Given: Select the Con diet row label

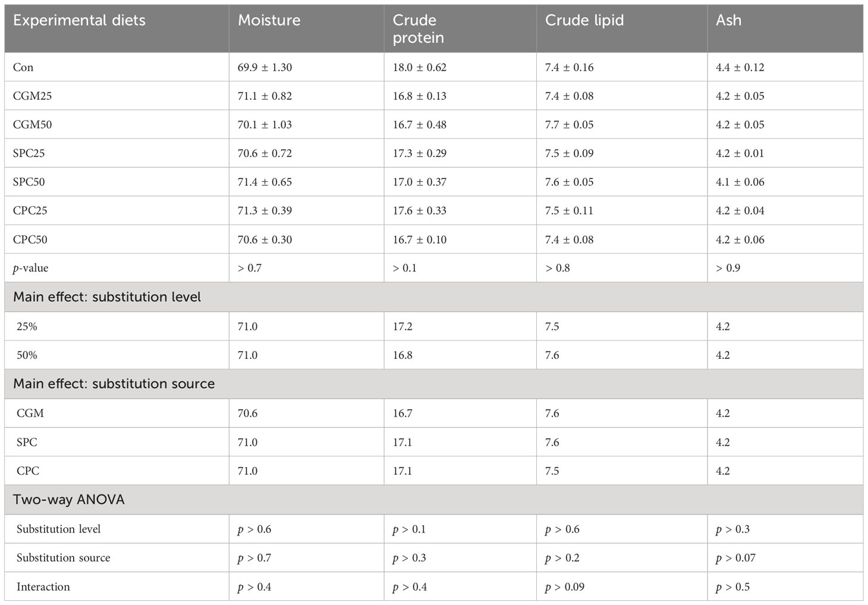Looking at the screenshot, I should (x=23, y=67).
